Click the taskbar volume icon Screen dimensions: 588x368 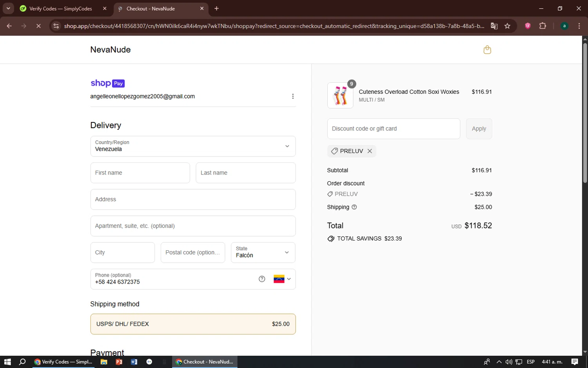509,362
